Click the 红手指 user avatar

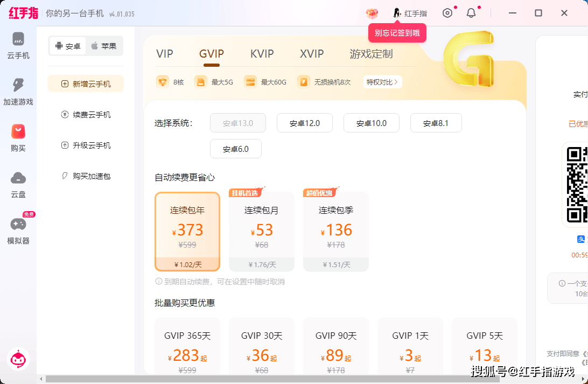[x=396, y=13]
